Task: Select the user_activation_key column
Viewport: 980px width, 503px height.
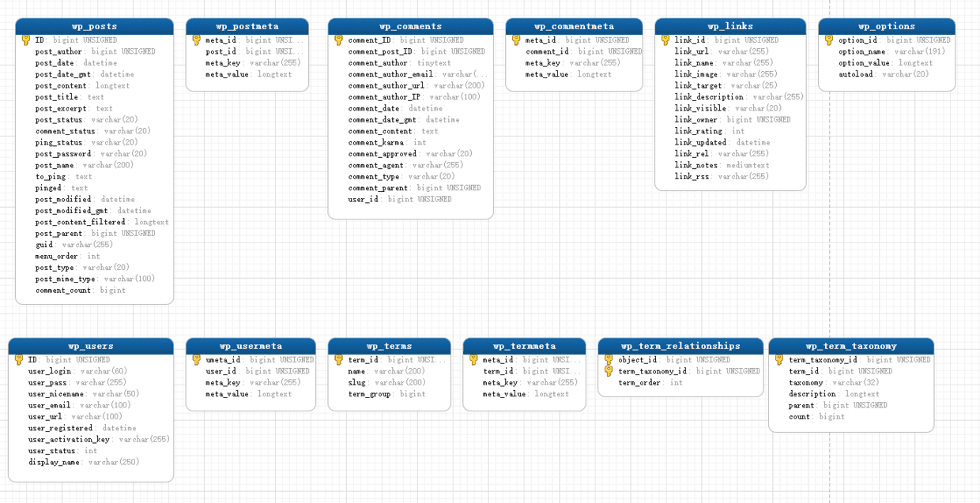Action: [x=69, y=439]
